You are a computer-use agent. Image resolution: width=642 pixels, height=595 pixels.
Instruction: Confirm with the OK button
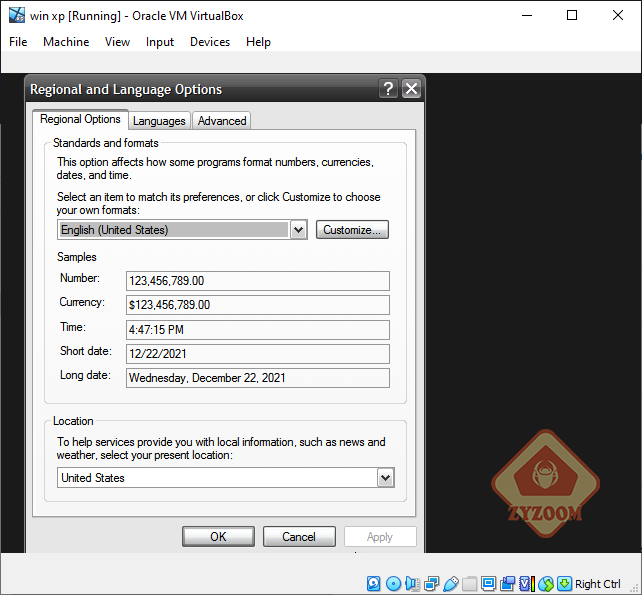point(218,536)
